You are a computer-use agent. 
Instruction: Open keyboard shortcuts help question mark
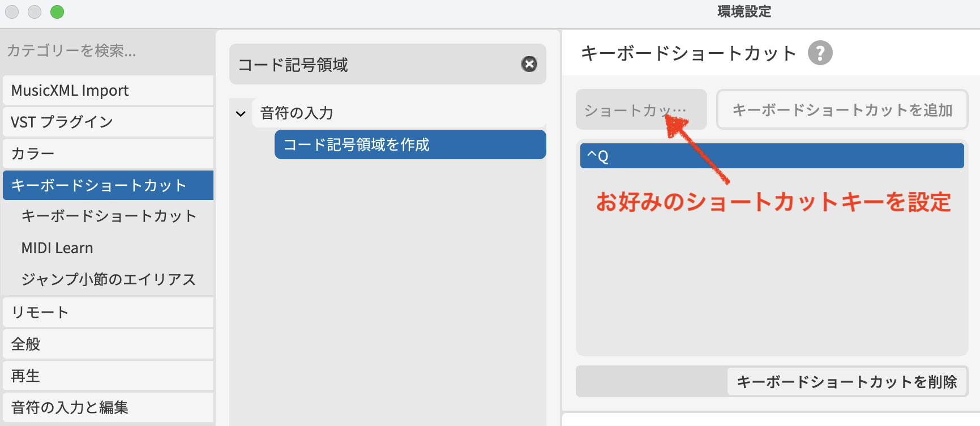[x=820, y=53]
